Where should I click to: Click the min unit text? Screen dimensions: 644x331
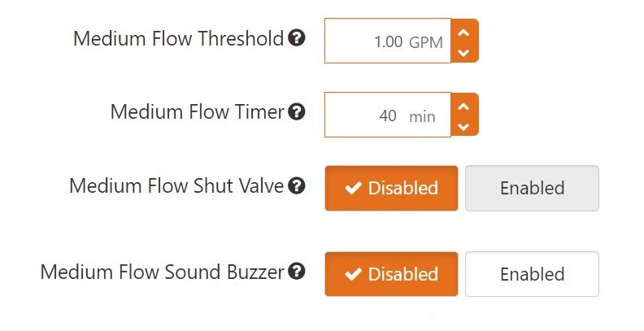tap(422, 116)
